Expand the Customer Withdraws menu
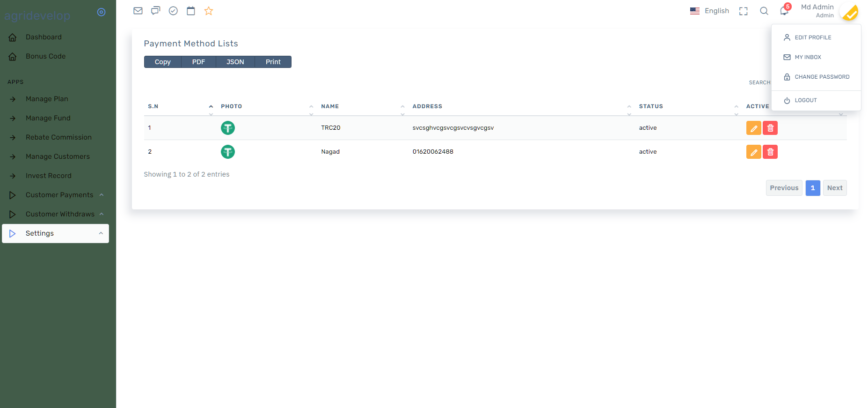The height and width of the screenshot is (408, 868). 60,214
